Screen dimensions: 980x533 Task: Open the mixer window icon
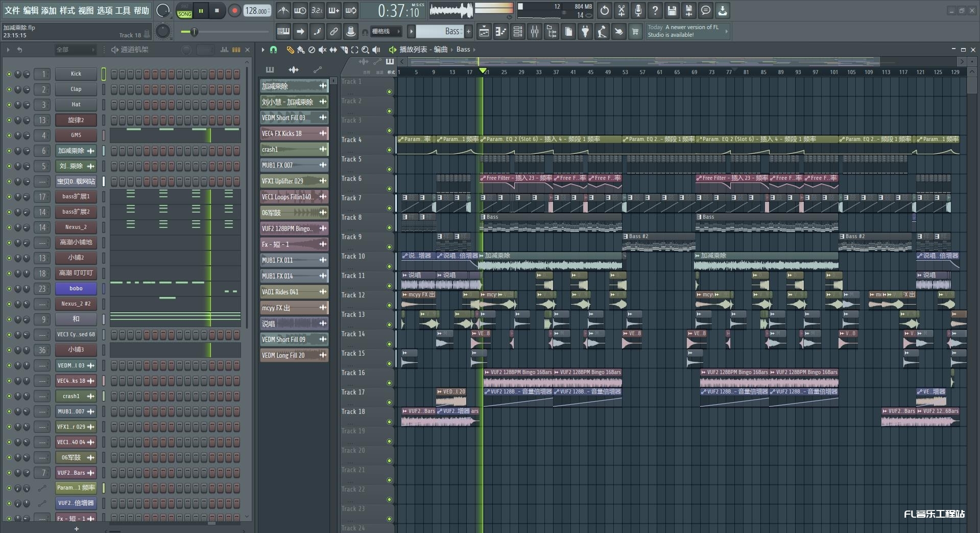(x=535, y=32)
